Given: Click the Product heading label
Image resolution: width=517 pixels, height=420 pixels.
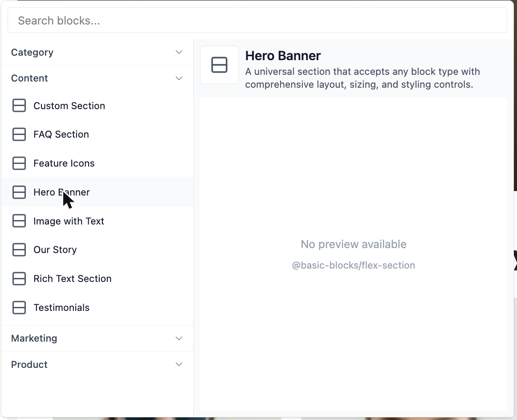Looking at the screenshot, I should coord(29,365).
